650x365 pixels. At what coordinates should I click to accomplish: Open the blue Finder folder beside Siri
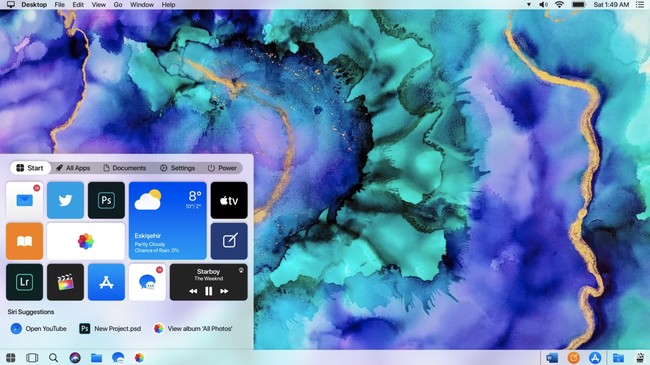[97, 358]
